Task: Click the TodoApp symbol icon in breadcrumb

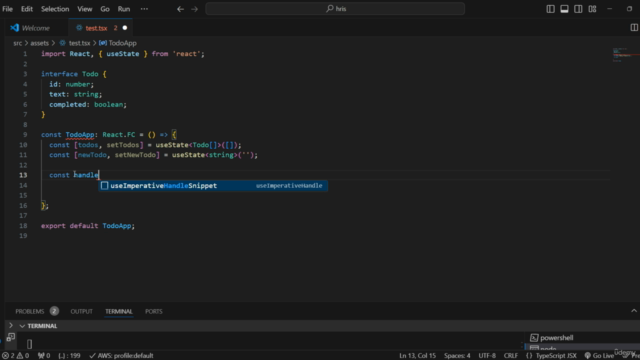Action: 103,43
